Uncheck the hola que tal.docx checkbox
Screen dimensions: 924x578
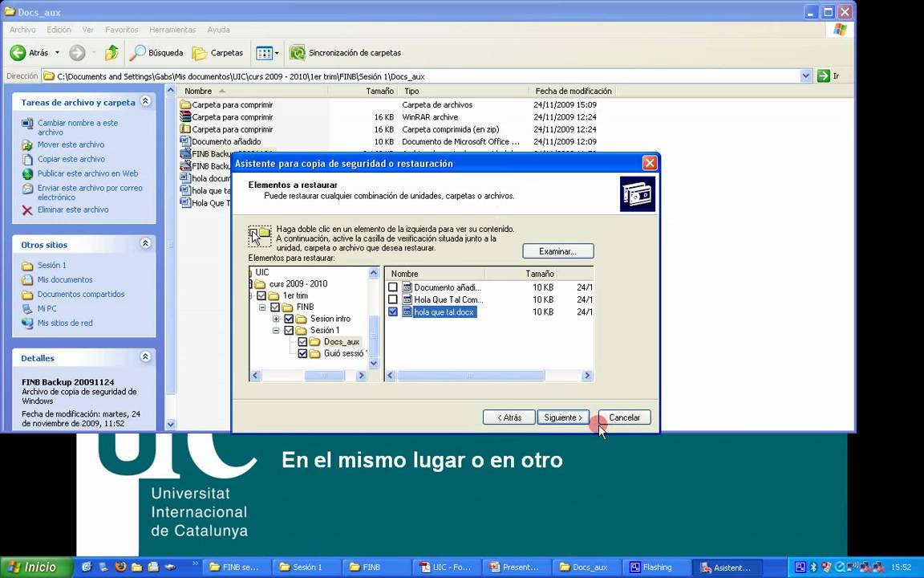coord(393,312)
